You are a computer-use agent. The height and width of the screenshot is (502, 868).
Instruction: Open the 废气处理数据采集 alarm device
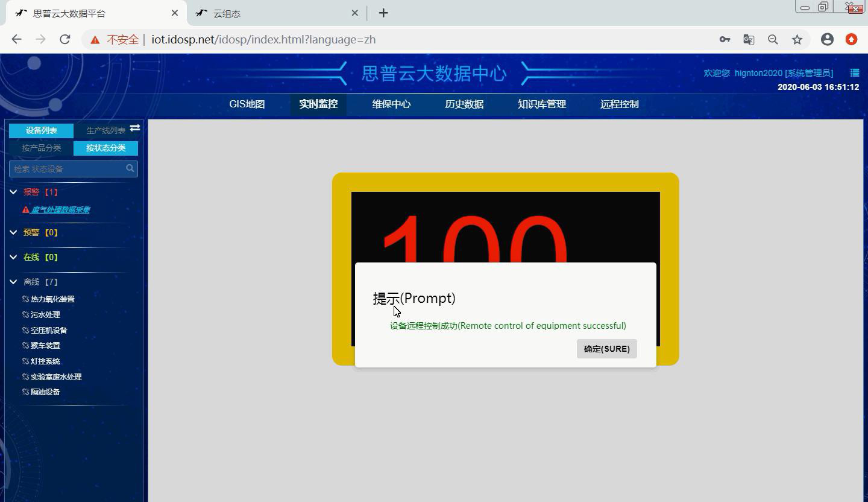tap(60, 210)
